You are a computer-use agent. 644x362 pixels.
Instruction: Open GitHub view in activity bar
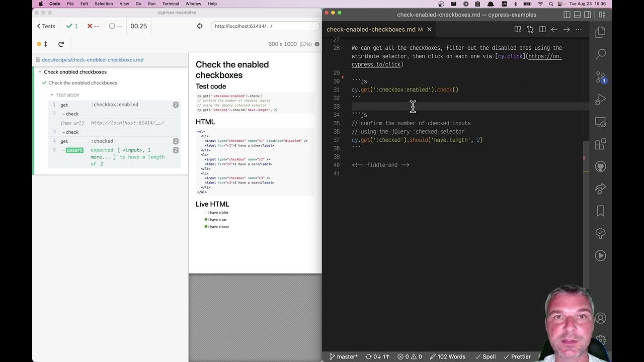600,166
